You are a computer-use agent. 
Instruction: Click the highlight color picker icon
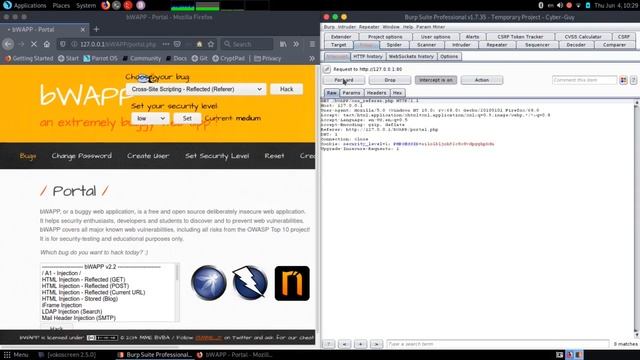623,80
